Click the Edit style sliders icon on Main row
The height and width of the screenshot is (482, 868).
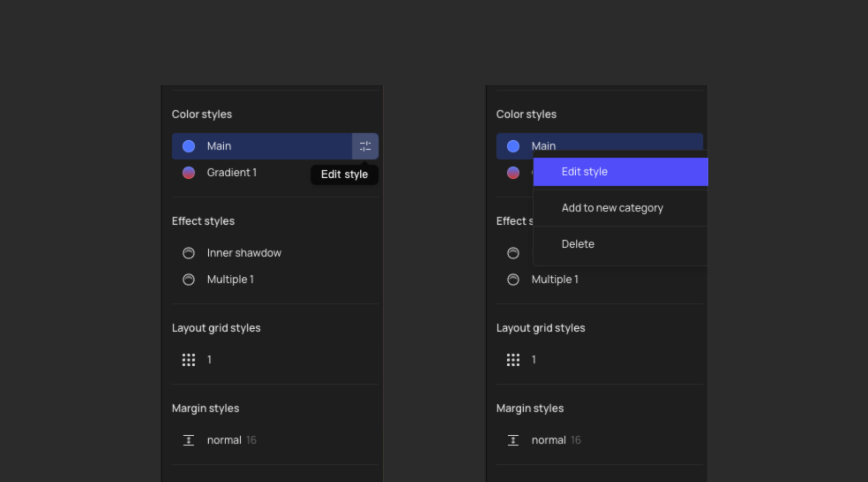(365, 146)
